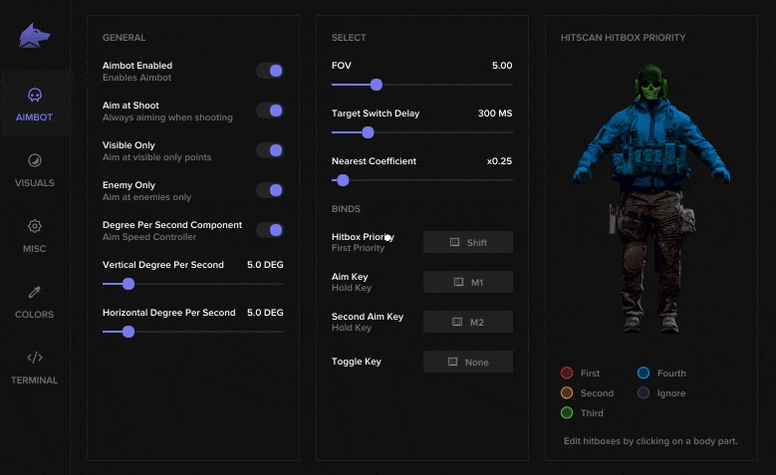This screenshot has height=475, width=776.
Task: Select the orange Second priority swatch
Action: tap(567, 393)
